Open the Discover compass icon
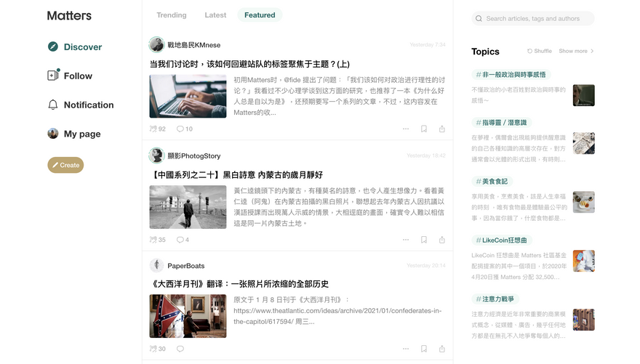Screen dimensions: 640x364 coord(53,47)
